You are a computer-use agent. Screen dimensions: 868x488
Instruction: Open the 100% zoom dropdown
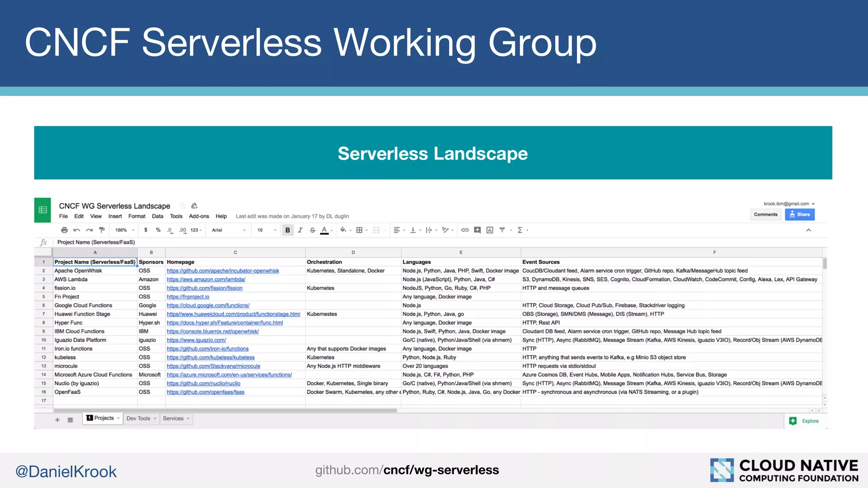[x=125, y=230]
